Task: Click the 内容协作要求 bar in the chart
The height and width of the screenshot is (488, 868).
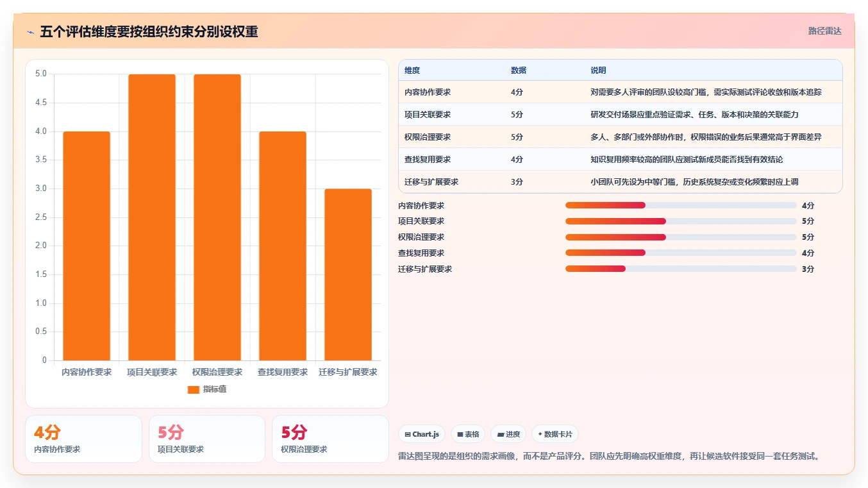Action: [x=87, y=246]
